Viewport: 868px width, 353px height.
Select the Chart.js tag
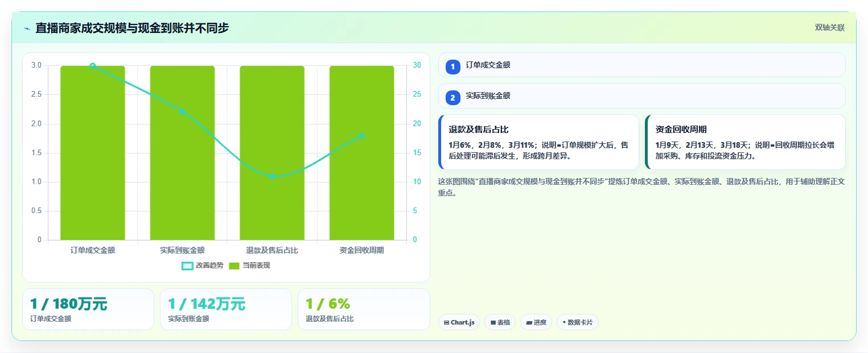[459, 322]
